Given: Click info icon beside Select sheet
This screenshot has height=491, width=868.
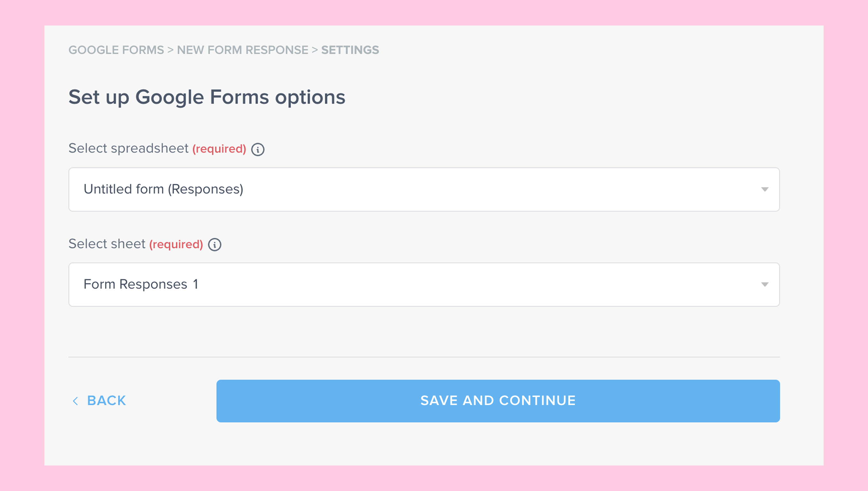Looking at the screenshot, I should click(215, 245).
